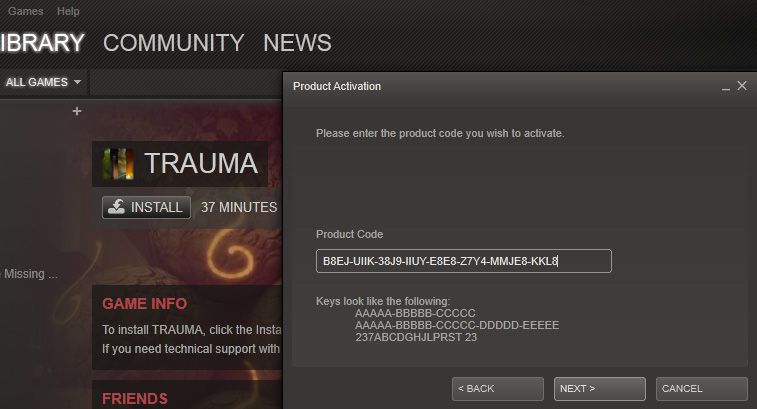Switch to the NEWS tab
757x409 pixels.
click(297, 43)
